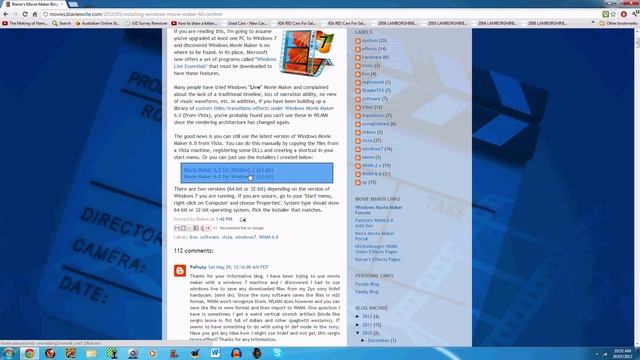Open the Search bookmark
Screen dimensions: 640x360
tap(62, 23)
